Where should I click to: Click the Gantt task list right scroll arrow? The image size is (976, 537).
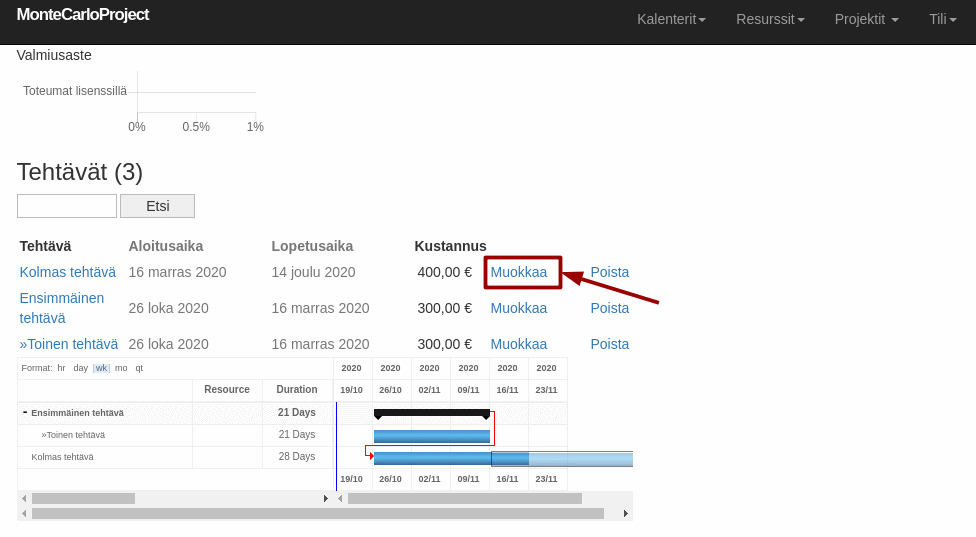click(326, 498)
